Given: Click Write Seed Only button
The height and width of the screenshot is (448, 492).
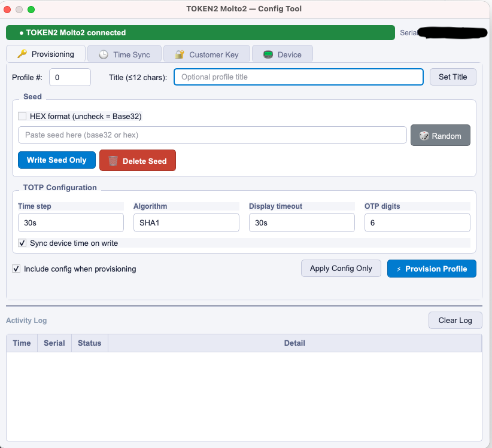Looking at the screenshot, I should coord(57,160).
